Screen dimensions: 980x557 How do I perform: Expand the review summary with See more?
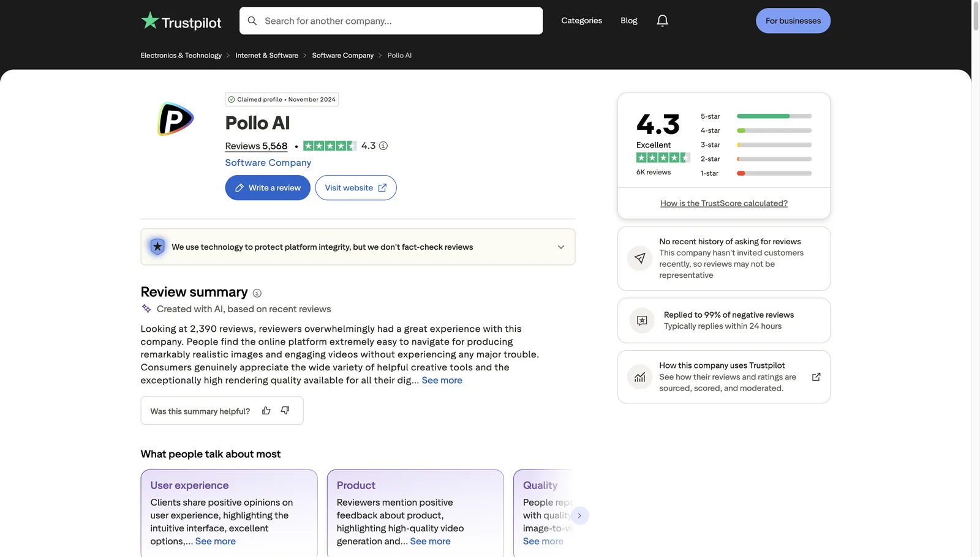tap(442, 380)
